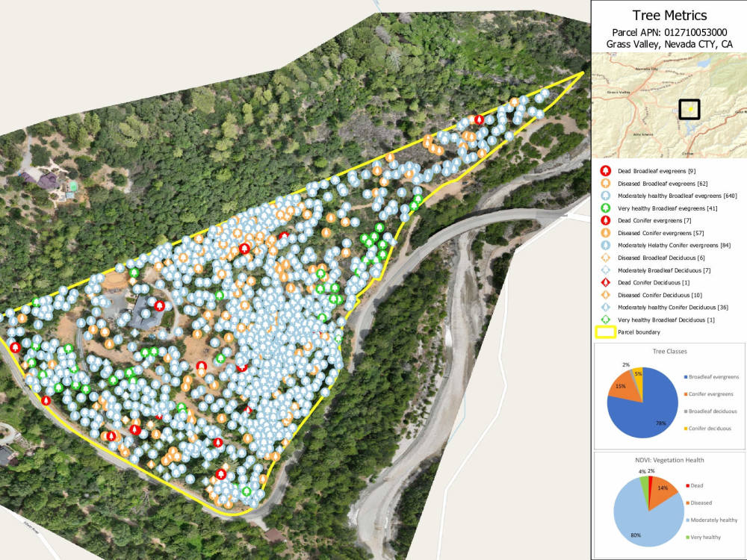Click the yellow Parcel boundary legend swatch

pyautogui.click(x=606, y=332)
